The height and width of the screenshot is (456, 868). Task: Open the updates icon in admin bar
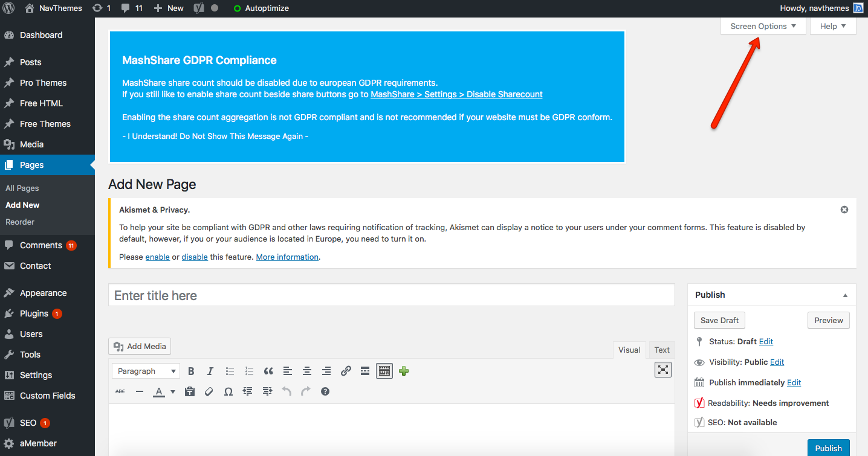[x=101, y=8]
